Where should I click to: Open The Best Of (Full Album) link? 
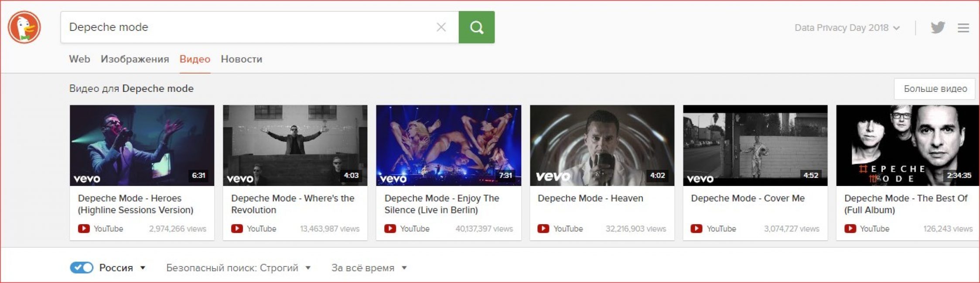click(906, 204)
